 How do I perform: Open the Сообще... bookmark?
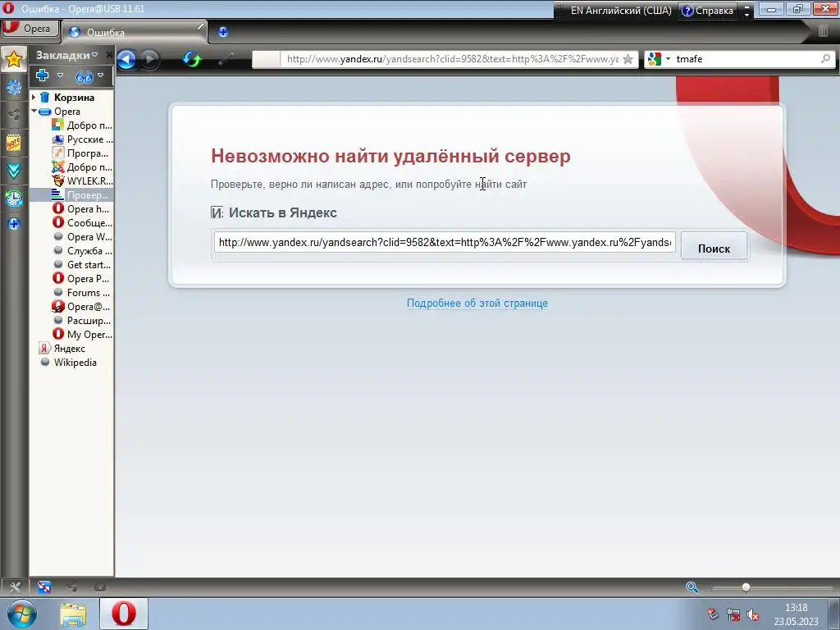83,223
